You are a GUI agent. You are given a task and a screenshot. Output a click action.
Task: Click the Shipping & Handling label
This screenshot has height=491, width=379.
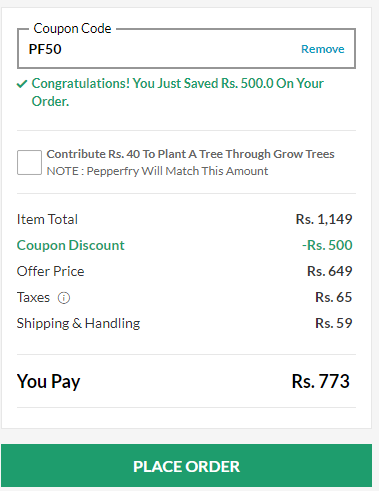click(x=78, y=323)
